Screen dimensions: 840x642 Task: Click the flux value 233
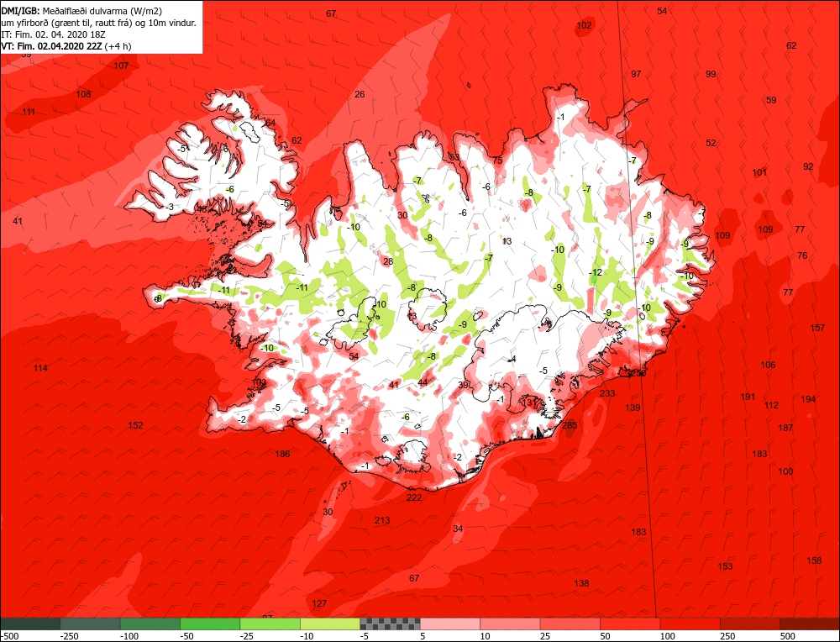[607, 392]
